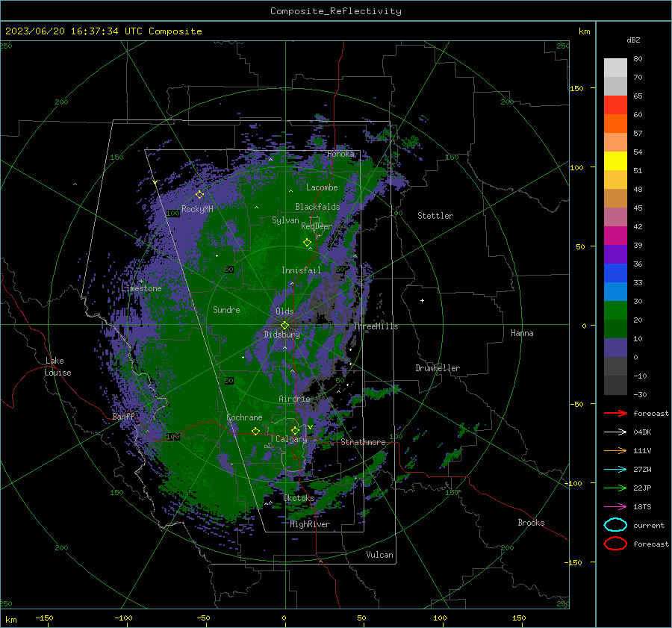Click the Vulcan city label

point(380,555)
